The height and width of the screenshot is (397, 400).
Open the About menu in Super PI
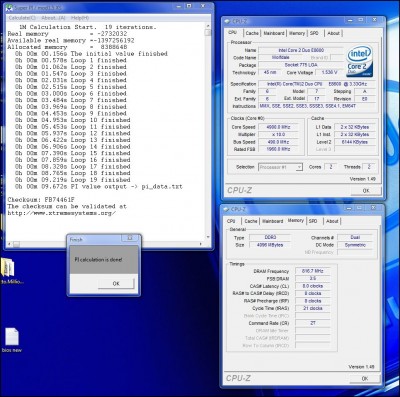53,18
